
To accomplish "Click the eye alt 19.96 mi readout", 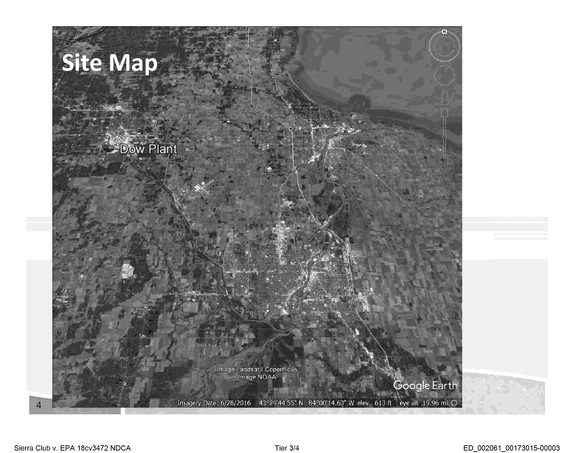I will pos(424,403).
